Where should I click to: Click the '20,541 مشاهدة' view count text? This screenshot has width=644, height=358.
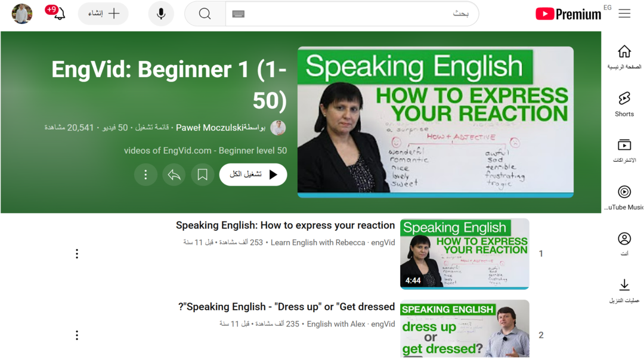point(69,128)
